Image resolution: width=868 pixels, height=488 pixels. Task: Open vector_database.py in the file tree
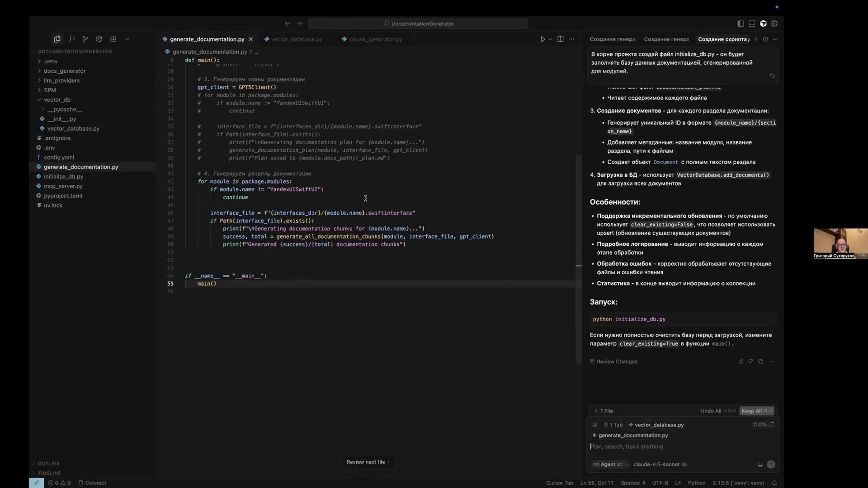[73, 129]
